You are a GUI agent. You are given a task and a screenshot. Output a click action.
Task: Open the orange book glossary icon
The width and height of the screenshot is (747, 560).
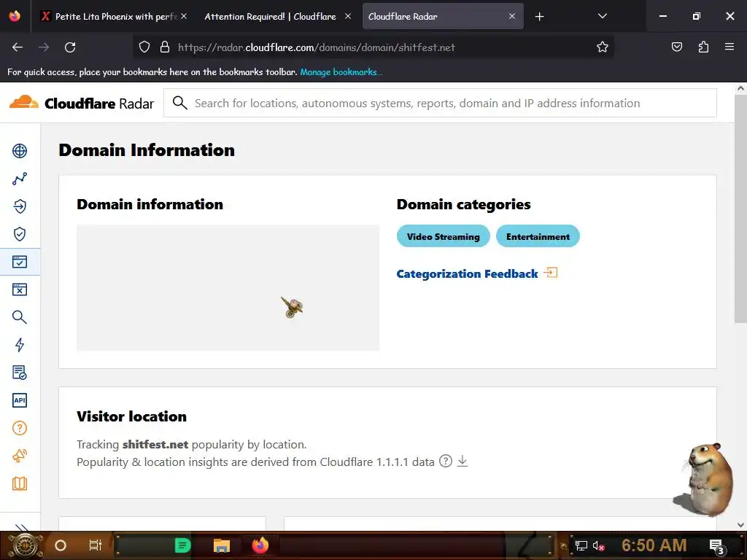tap(20, 483)
